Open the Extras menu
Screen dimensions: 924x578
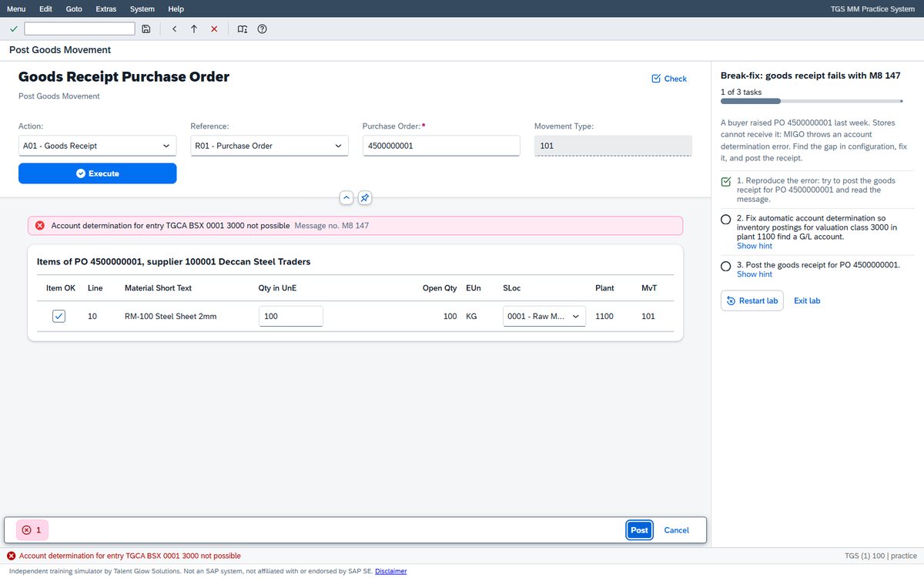(x=107, y=8)
